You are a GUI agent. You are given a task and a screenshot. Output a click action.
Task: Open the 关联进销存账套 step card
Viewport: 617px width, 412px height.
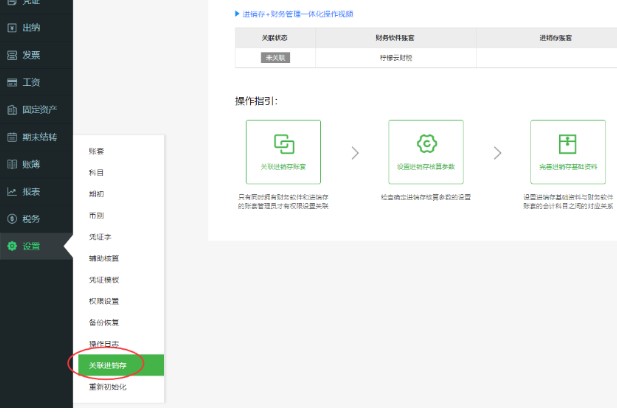coord(283,151)
